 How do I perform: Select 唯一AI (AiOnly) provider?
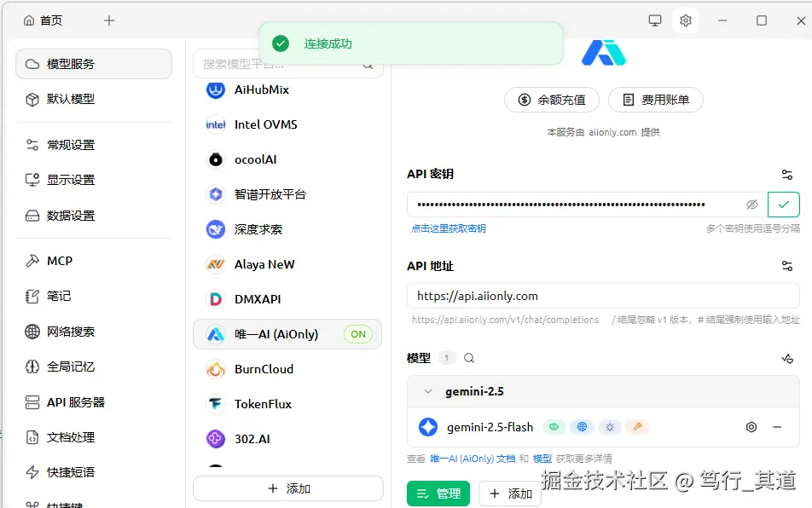click(287, 334)
